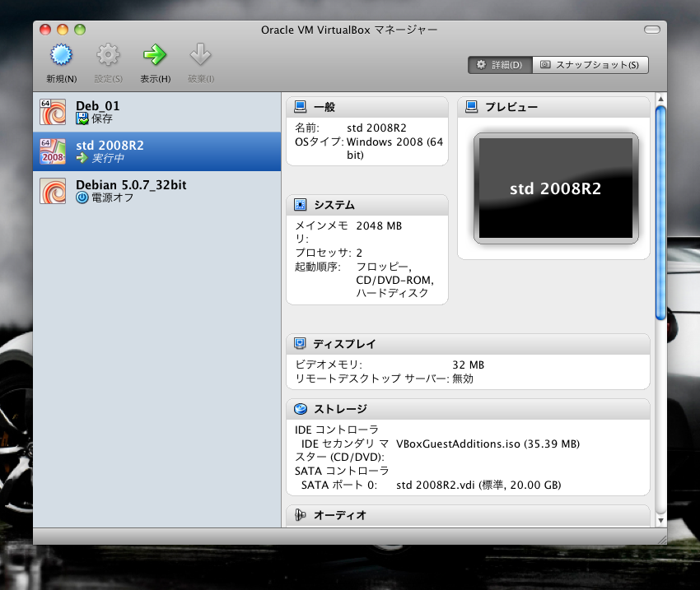Click the power-off status icon for Debian

pos(82,197)
